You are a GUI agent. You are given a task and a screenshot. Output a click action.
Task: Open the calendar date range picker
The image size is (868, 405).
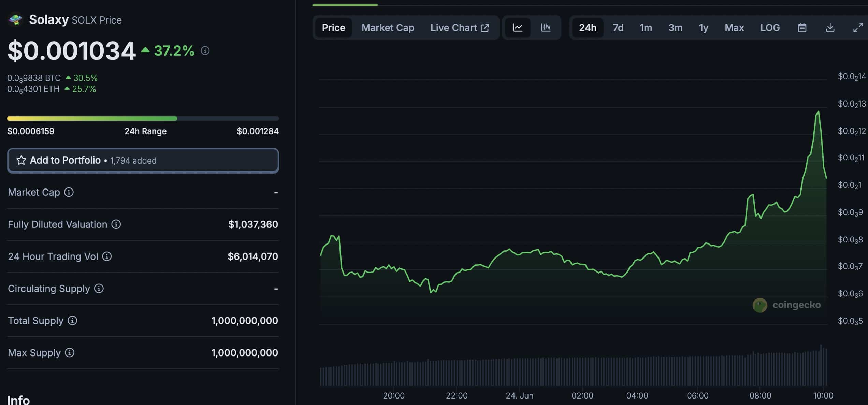pos(802,28)
